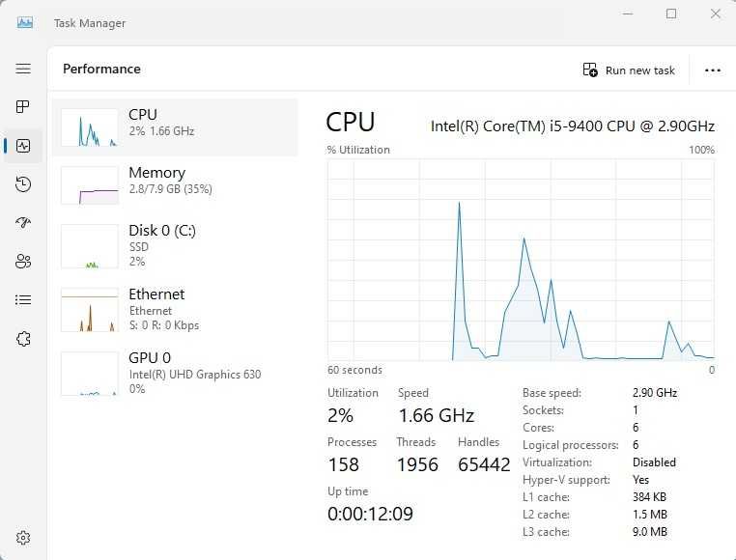Screen dimensions: 736x560
Task: Switch to the Processes page icon
Action: pos(23,106)
